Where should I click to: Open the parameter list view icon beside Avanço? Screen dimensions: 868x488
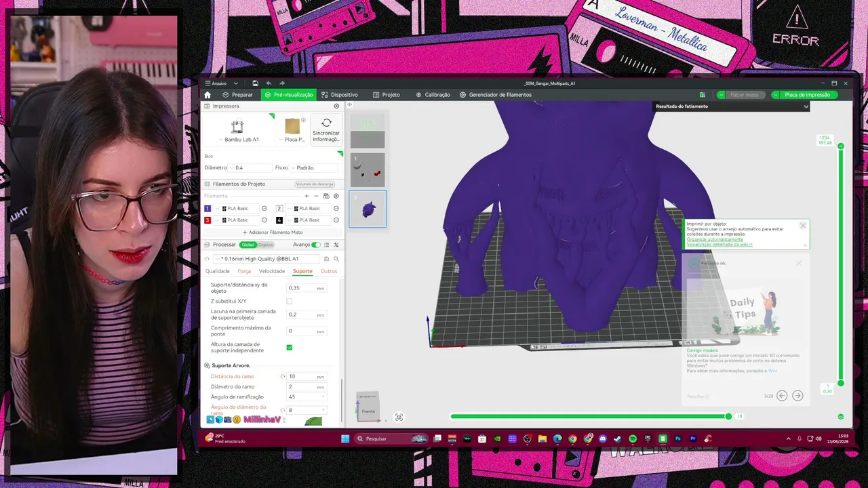pos(326,245)
